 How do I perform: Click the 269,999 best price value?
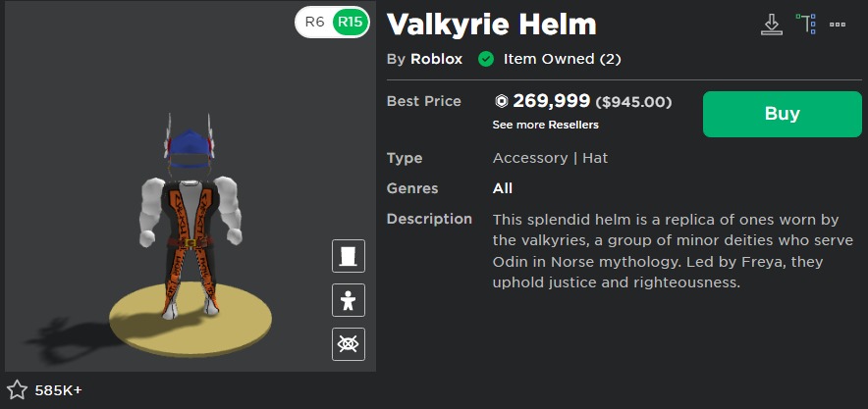coord(551,101)
